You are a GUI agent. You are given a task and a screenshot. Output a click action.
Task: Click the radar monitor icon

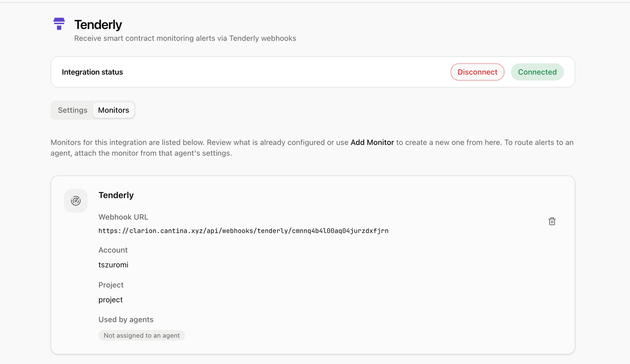(76, 201)
